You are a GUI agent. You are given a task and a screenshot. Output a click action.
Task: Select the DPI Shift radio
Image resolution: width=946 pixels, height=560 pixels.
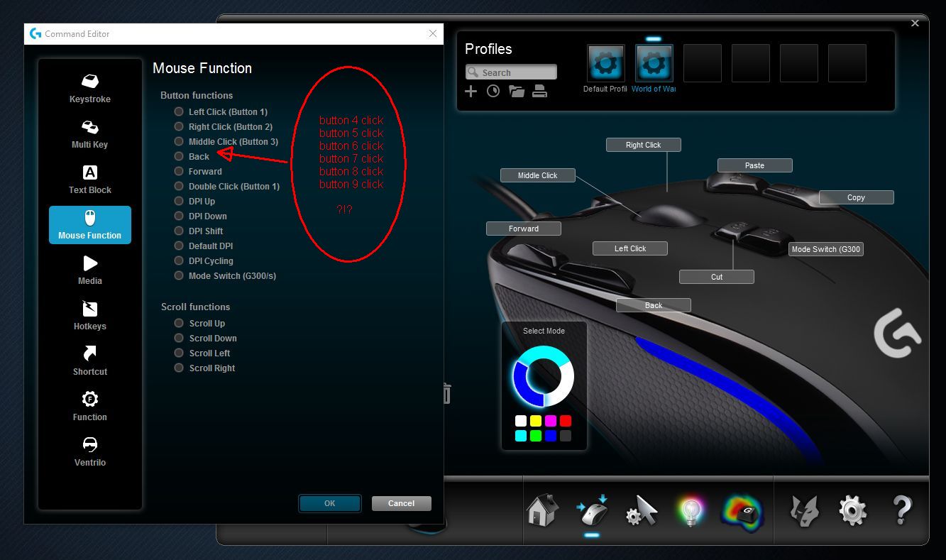pyautogui.click(x=179, y=231)
